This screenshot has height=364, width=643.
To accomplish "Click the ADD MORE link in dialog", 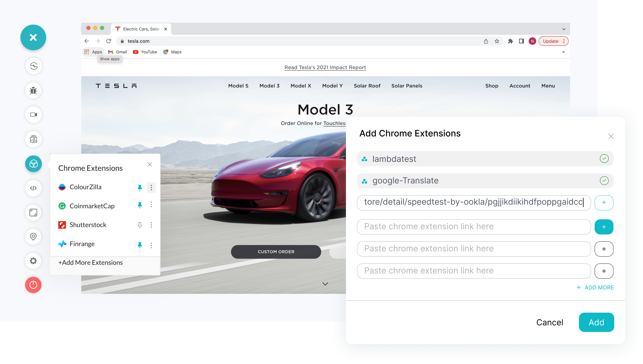I will (595, 287).
